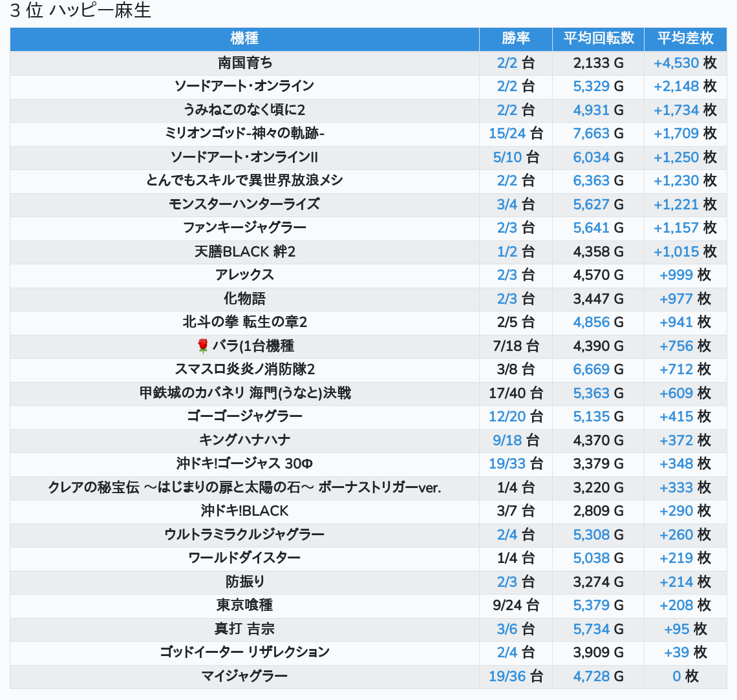Click 7,663 G spins link
Viewport: 737px width, 700px height.
592,134
